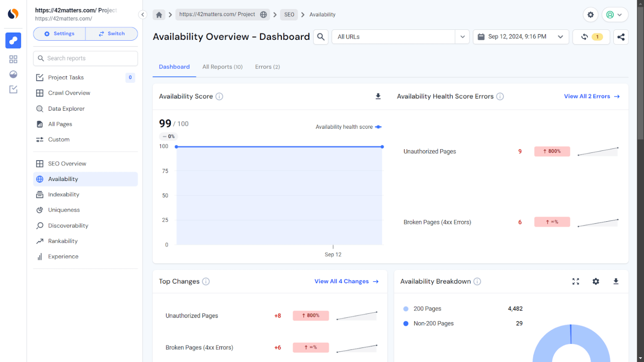Image resolution: width=644 pixels, height=362 pixels.
Task: Click the Availability Score download icon
Action: (x=378, y=96)
